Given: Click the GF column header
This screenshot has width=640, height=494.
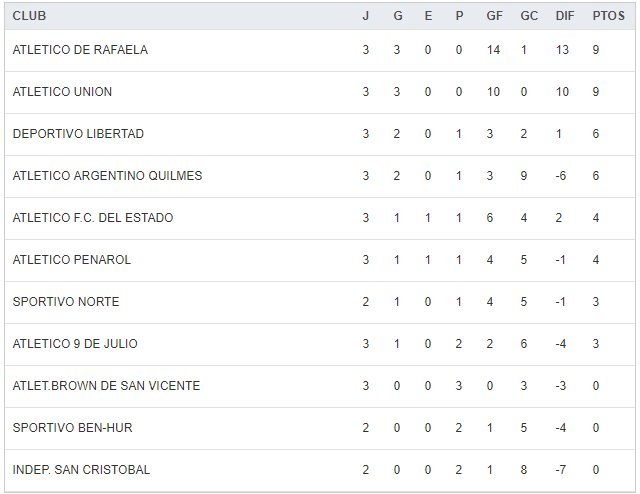Looking at the screenshot, I should point(496,16).
